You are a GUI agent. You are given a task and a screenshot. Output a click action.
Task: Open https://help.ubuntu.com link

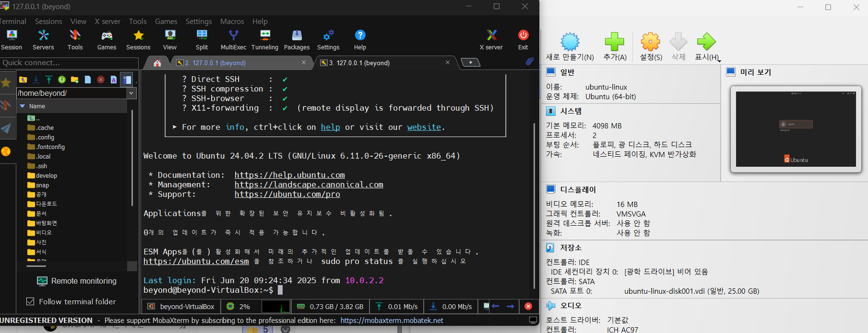tap(290, 175)
